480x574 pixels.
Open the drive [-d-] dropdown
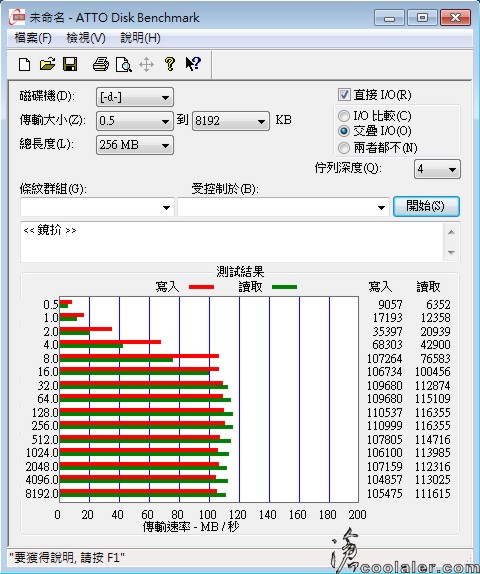[134, 97]
